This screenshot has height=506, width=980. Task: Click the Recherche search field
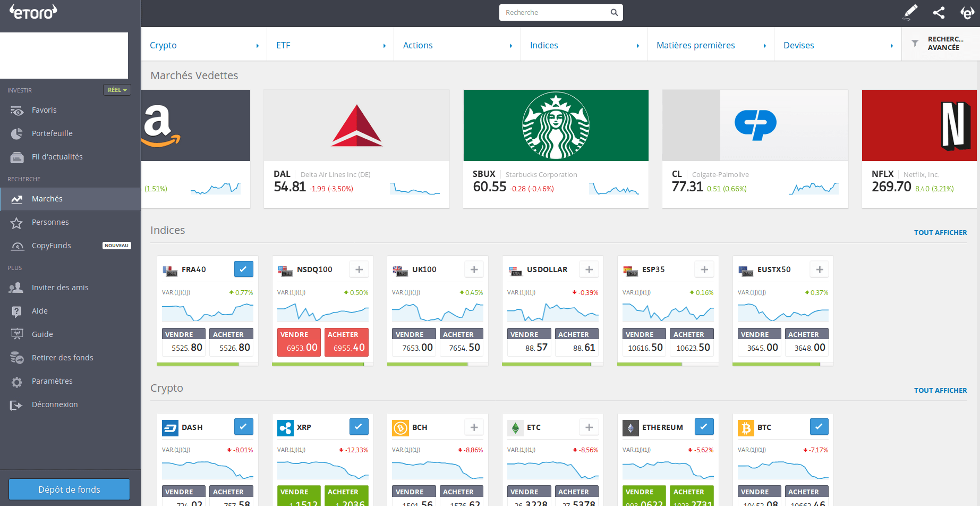[561, 12]
